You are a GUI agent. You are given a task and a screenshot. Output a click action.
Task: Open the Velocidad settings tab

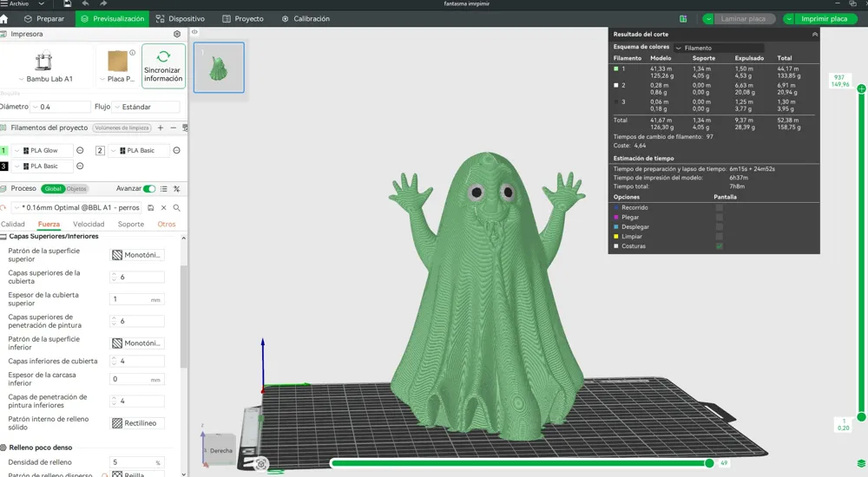click(x=89, y=224)
